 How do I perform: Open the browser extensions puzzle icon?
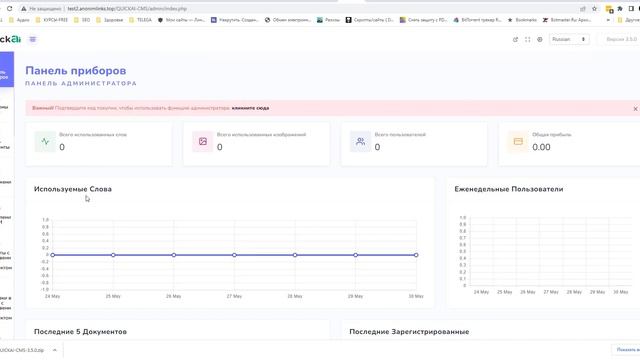620,9
